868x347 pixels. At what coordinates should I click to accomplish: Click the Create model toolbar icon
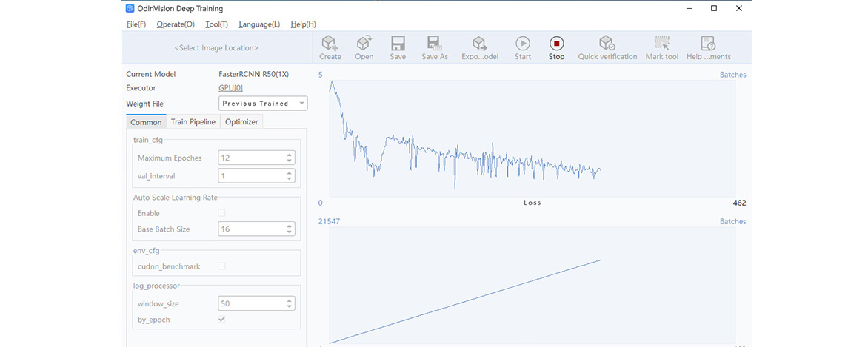coord(330,44)
